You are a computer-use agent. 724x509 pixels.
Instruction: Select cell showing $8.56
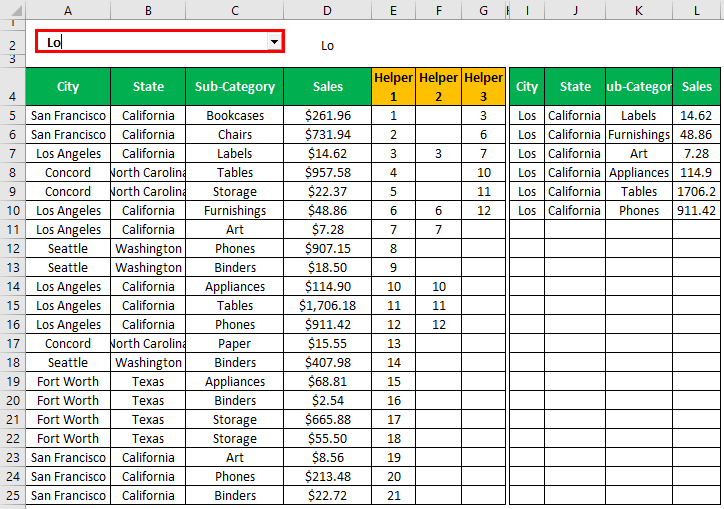[327, 457]
